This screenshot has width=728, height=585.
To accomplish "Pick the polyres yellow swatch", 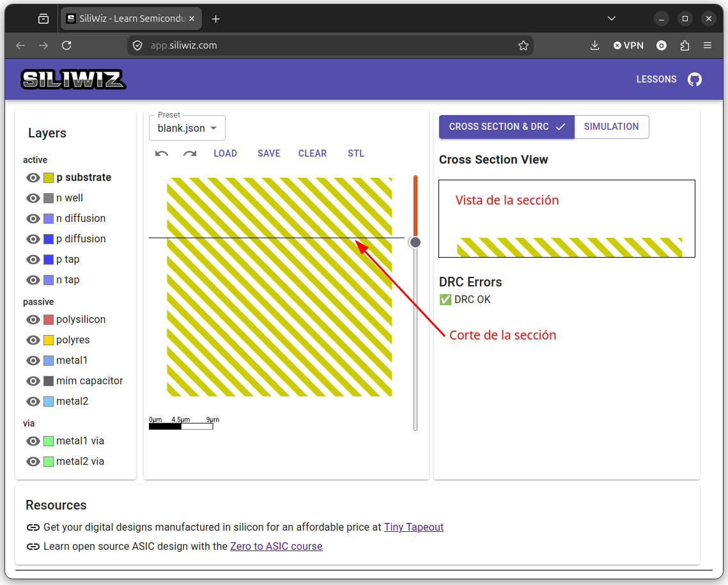I will tap(49, 340).
